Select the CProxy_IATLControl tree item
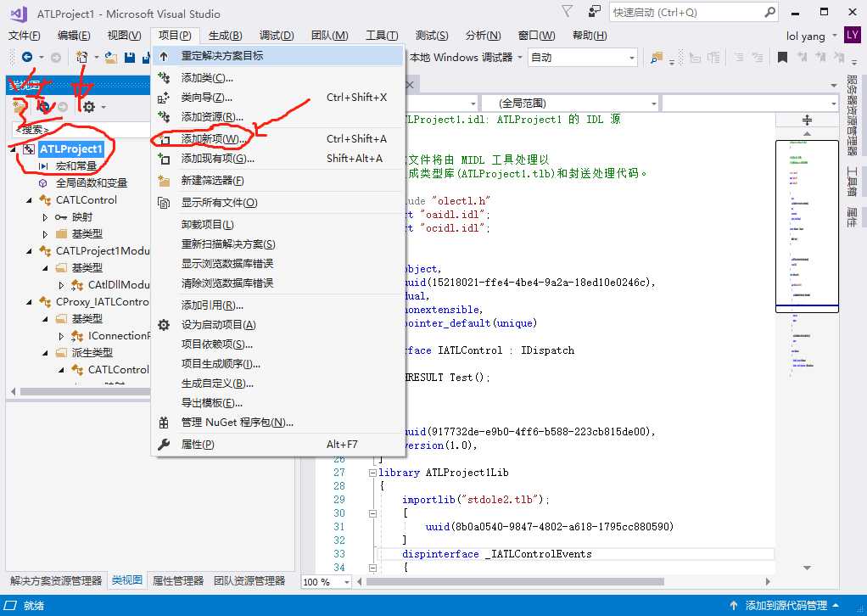Viewport: 867px width, 616px height. click(x=102, y=302)
